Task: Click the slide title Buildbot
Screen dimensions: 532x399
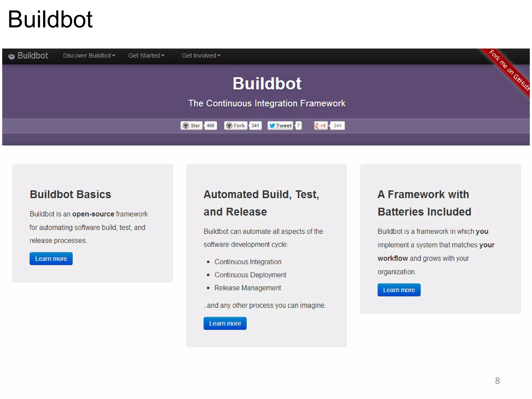Action: 50,19
